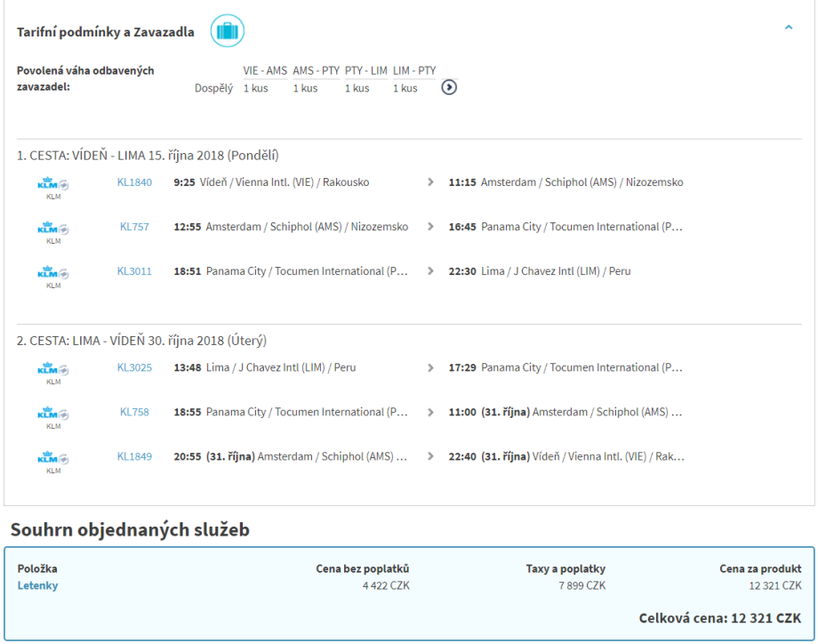Click the circled arrow next to baggage allowance
818x644 pixels.
449,87
